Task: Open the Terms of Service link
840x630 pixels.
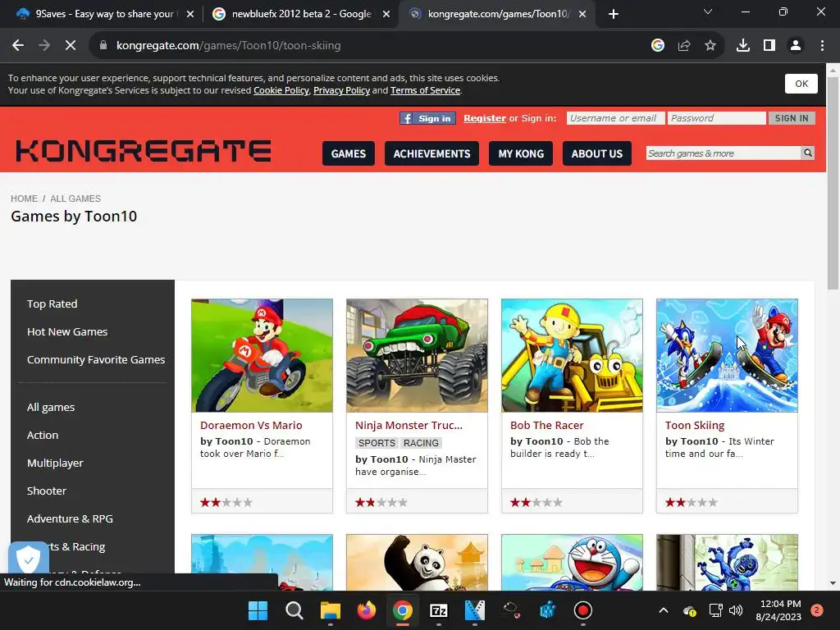Action: (x=426, y=90)
